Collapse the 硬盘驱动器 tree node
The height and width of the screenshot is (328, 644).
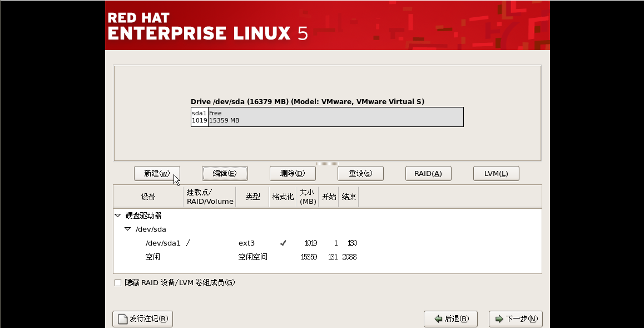[117, 216]
